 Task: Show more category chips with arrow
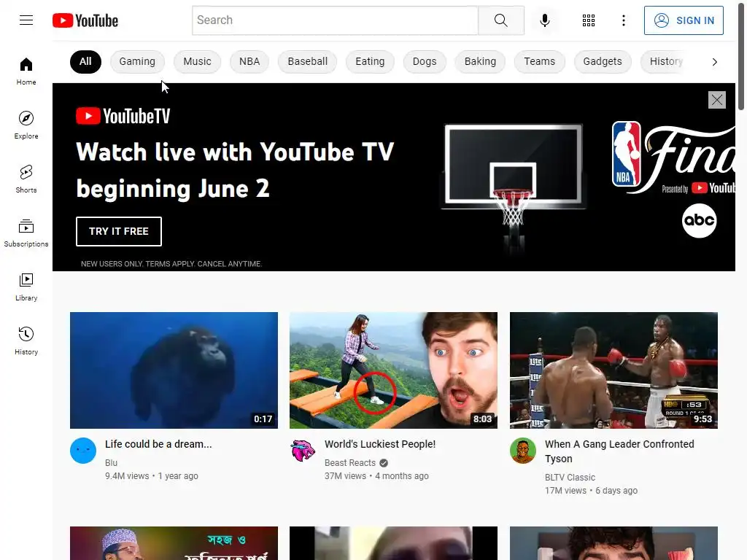click(714, 62)
